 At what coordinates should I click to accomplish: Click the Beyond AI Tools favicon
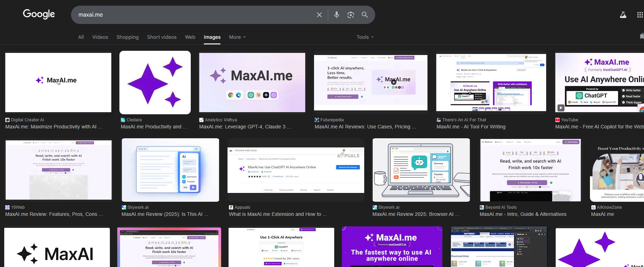(482, 207)
